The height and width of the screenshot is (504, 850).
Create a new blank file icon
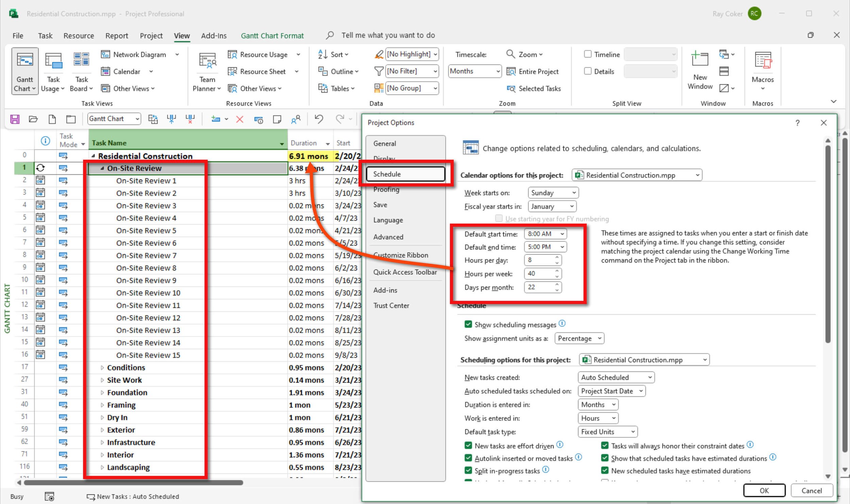pos(52,119)
